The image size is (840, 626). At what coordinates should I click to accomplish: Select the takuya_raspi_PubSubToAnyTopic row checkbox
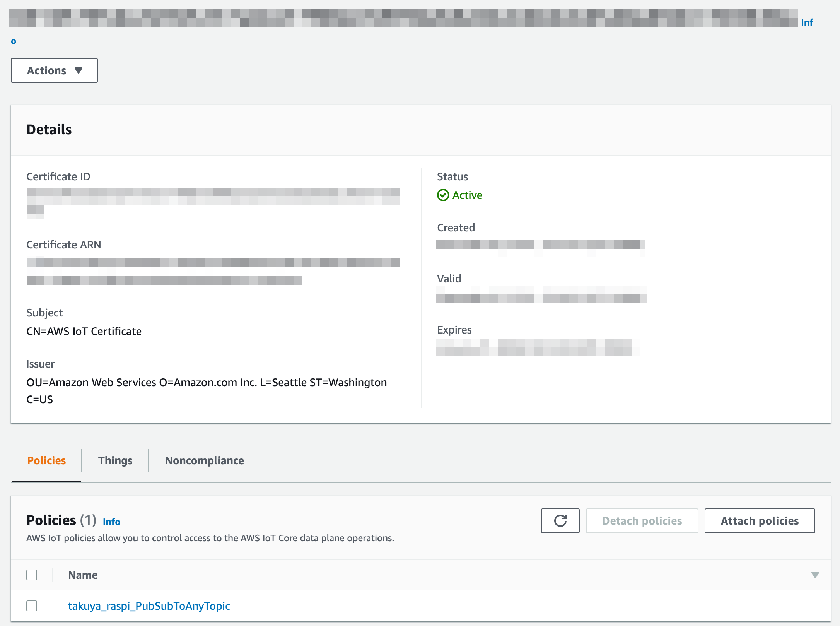(32, 606)
